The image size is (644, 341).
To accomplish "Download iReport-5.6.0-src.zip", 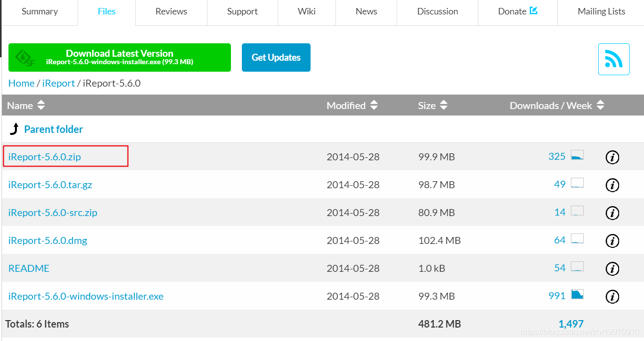I will point(53,213).
